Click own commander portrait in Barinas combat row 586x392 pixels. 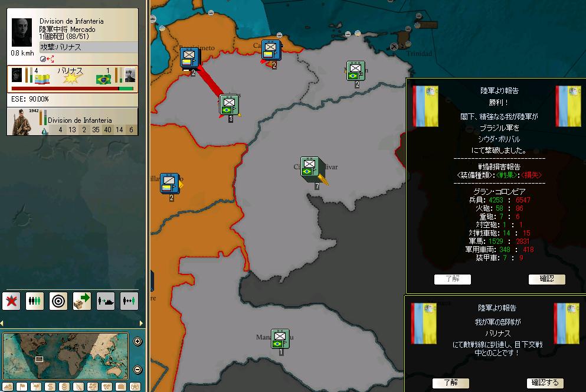(x=17, y=75)
